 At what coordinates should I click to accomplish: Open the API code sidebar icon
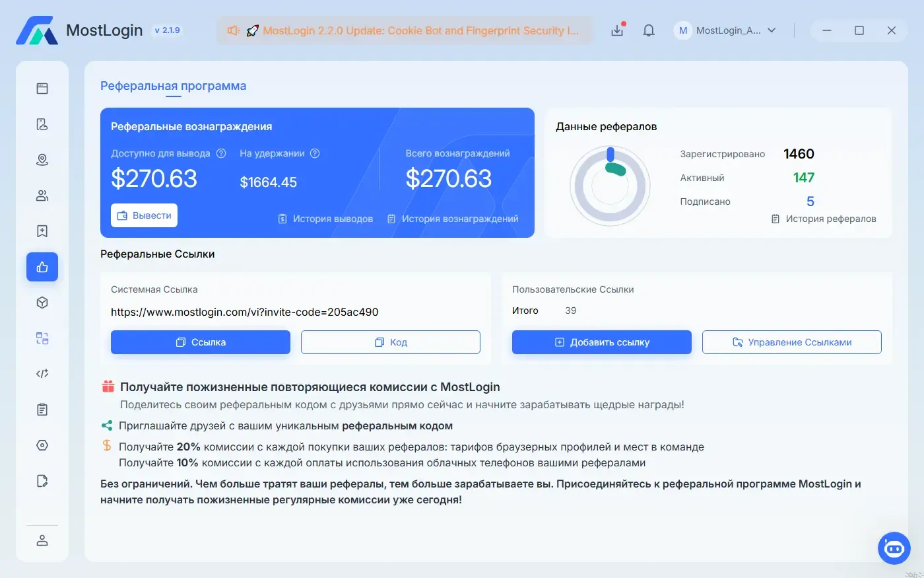[x=42, y=374]
